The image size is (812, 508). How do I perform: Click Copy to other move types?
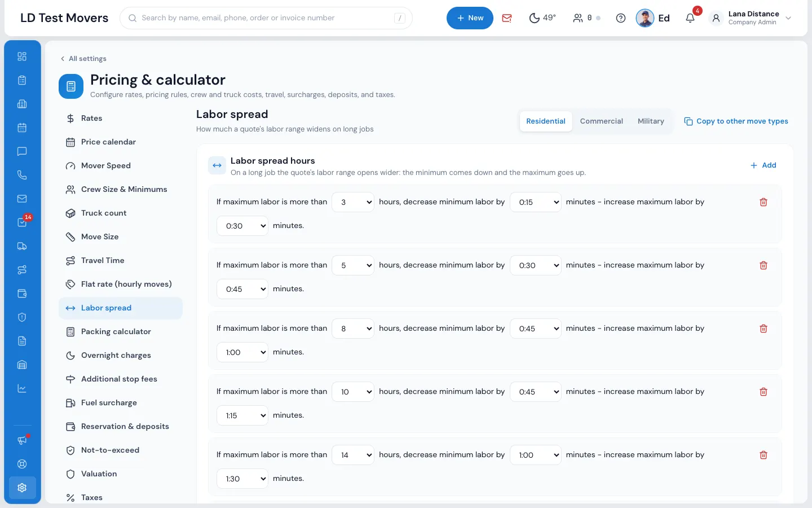(x=736, y=121)
